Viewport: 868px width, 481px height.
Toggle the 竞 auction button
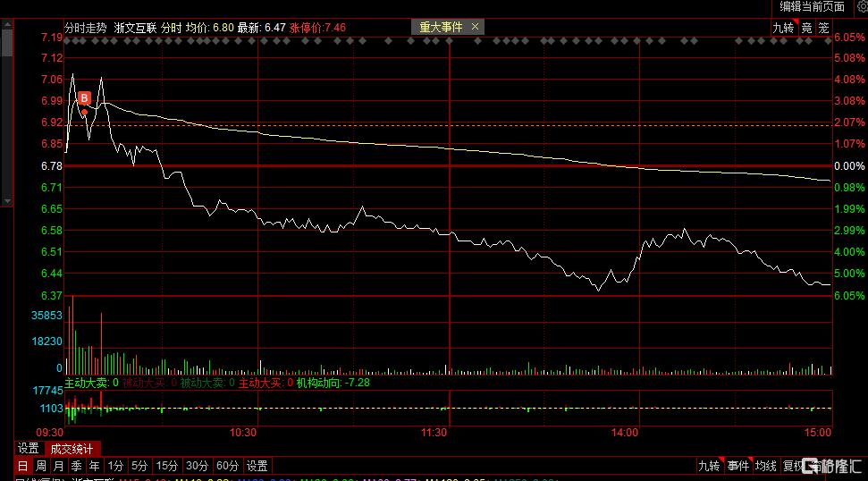click(x=807, y=28)
